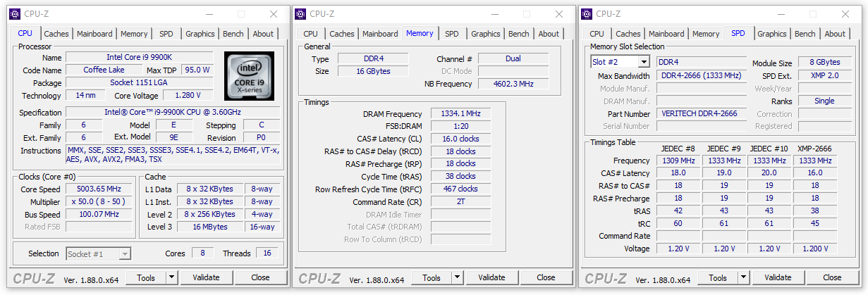Open About tab in the left CPU window
Screen dimensions: 868x295
263,34
